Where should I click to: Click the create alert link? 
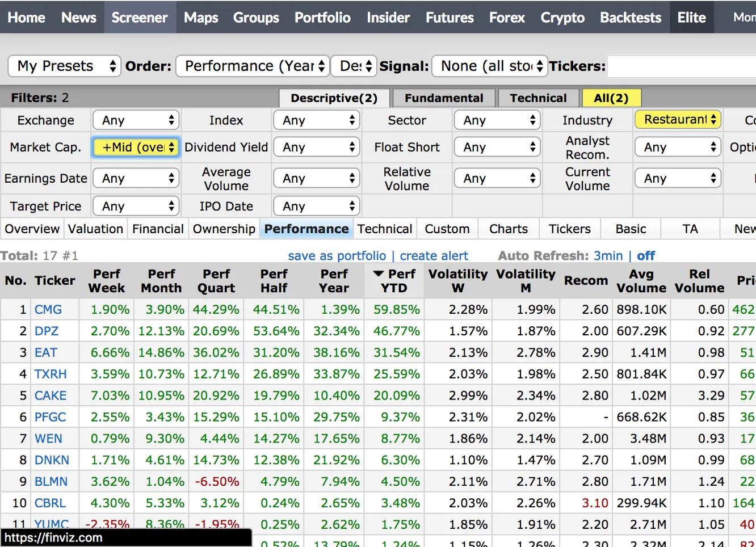coord(434,256)
